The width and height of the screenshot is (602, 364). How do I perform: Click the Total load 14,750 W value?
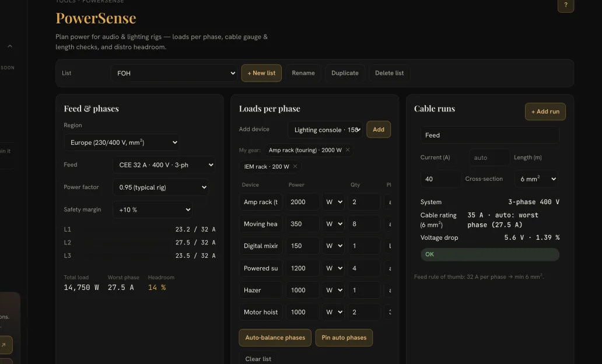(x=82, y=287)
